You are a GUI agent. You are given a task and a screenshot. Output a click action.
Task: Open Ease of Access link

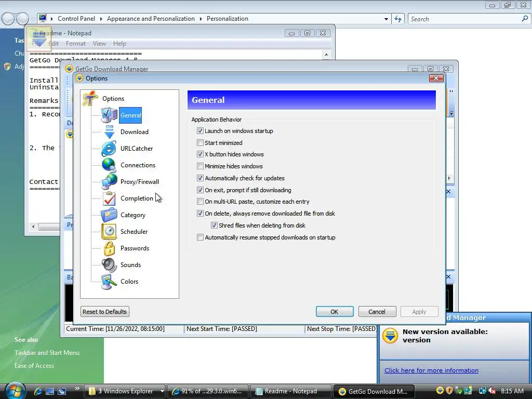coord(34,365)
